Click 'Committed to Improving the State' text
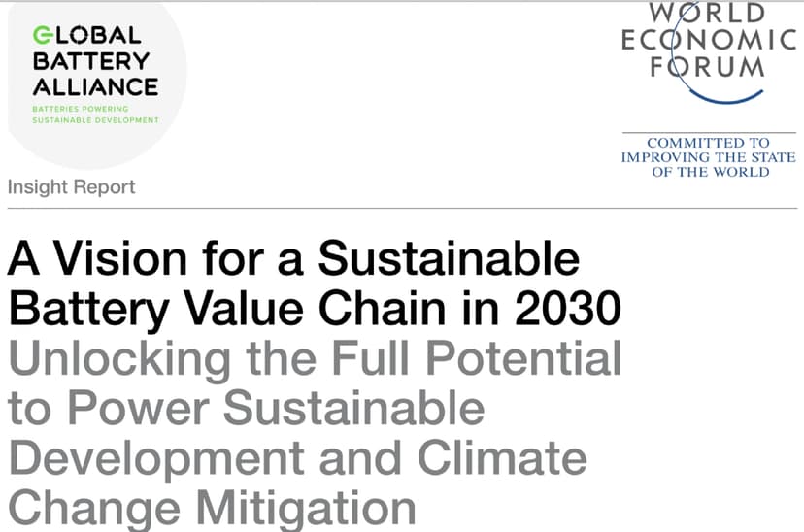The height and width of the screenshot is (532, 804). coord(709,150)
